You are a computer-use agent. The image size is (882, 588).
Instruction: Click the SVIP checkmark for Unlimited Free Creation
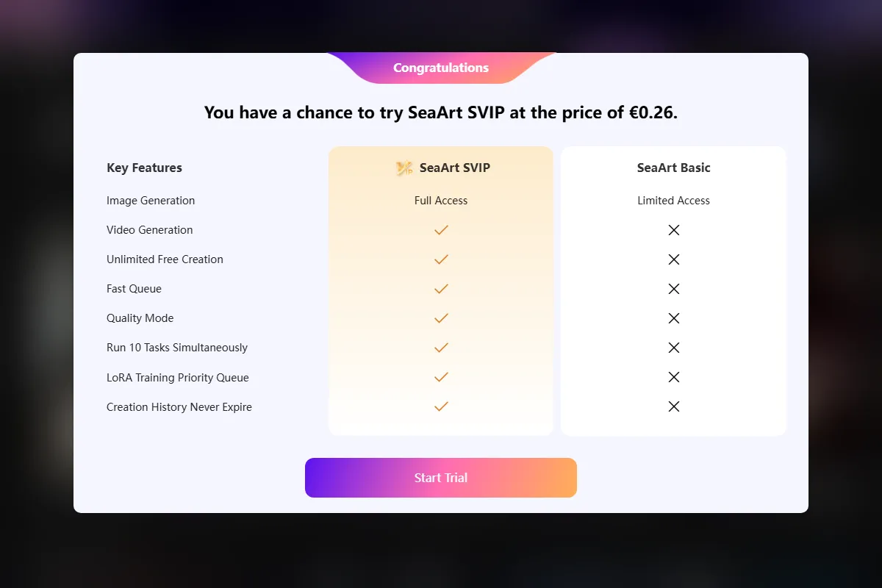click(x=441, y=259)
